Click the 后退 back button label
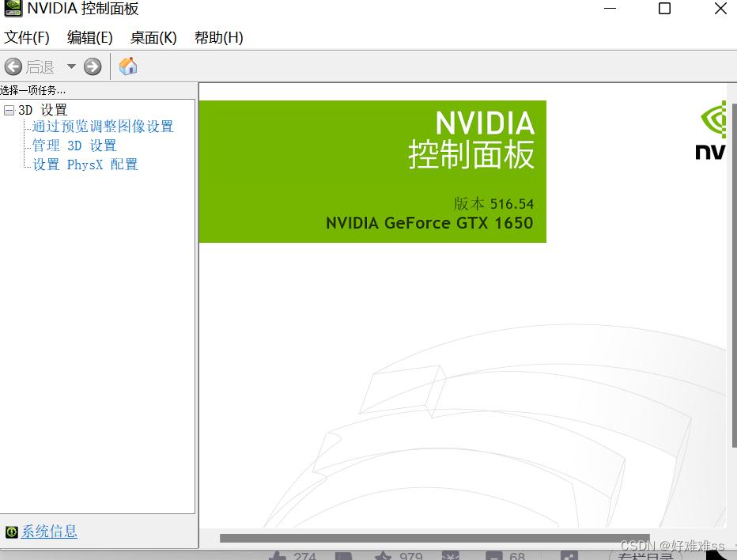Viewport: 737px width, 560px height. pyautogui.click(x=40, y=66)
